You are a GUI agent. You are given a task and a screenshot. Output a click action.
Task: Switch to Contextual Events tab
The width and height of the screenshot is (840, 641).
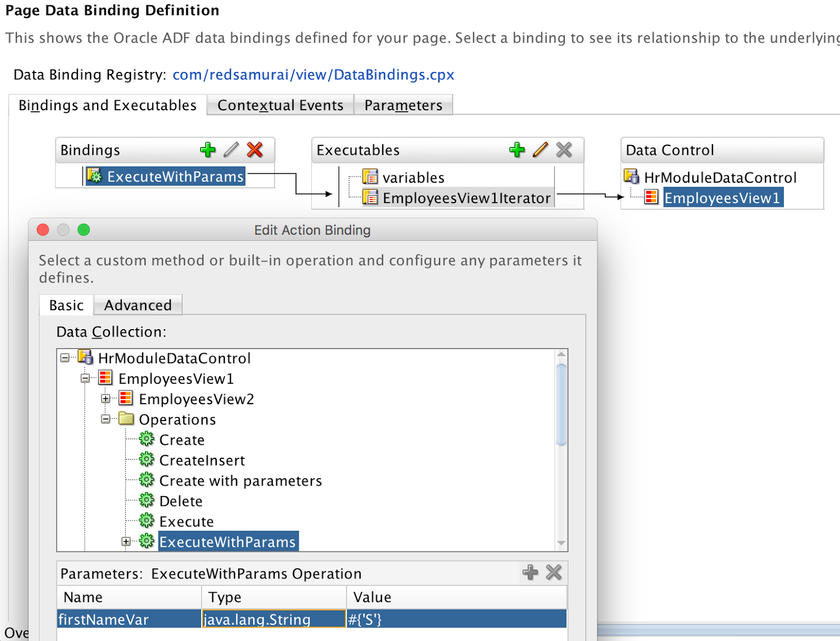click(280, 105)
